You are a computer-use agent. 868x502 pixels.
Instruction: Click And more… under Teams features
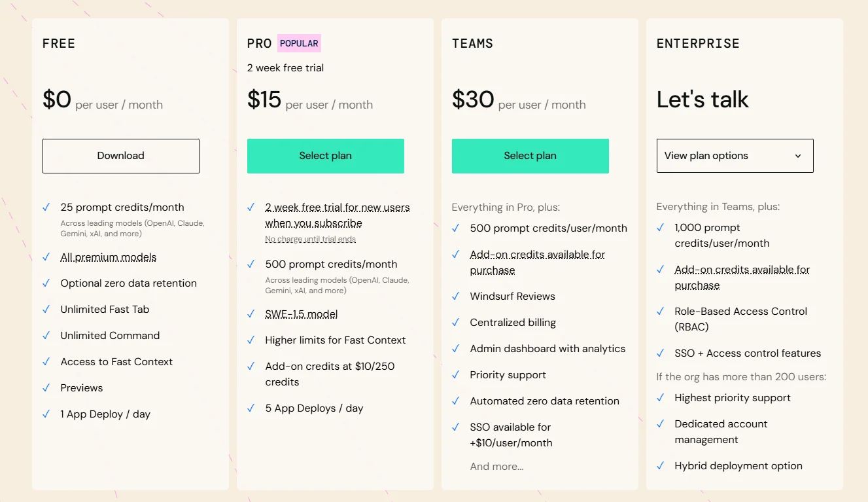pos(497,467)
